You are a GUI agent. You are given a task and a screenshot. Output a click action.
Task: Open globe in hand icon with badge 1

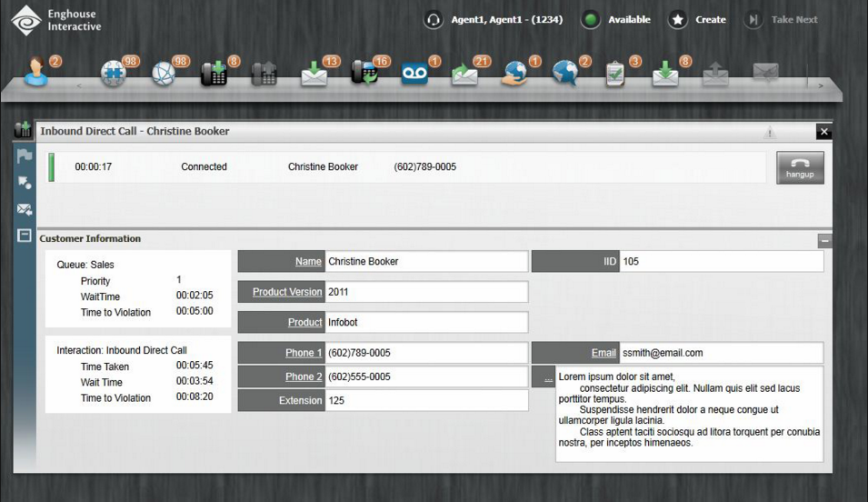[x=514, y=74]
